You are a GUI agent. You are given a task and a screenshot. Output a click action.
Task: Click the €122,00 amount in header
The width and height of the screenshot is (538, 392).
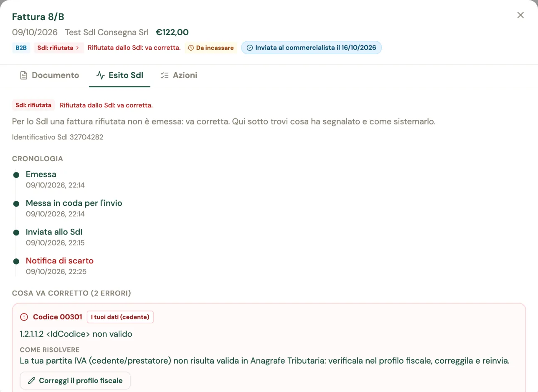click(172, 32)
